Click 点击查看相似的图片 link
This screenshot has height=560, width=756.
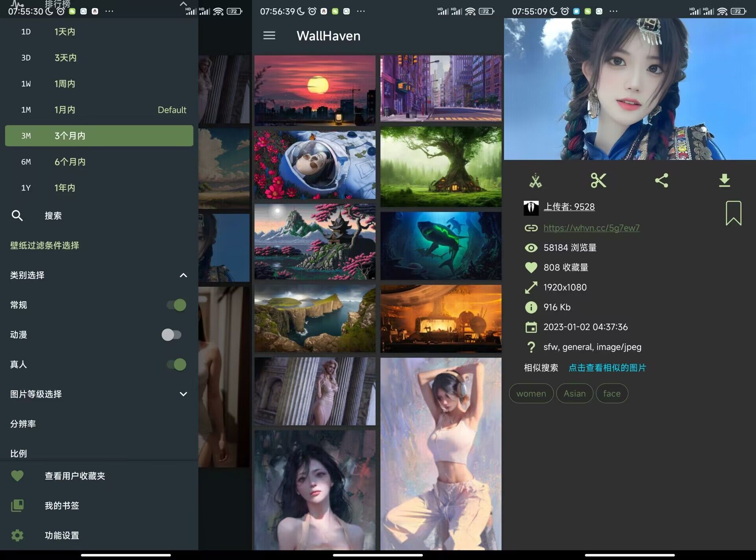607,367
